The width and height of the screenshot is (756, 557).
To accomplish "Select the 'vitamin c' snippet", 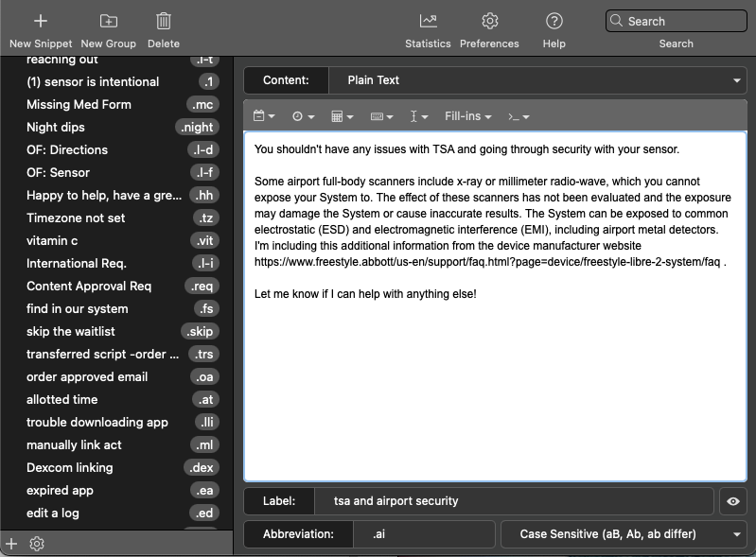I will point(116,240).
